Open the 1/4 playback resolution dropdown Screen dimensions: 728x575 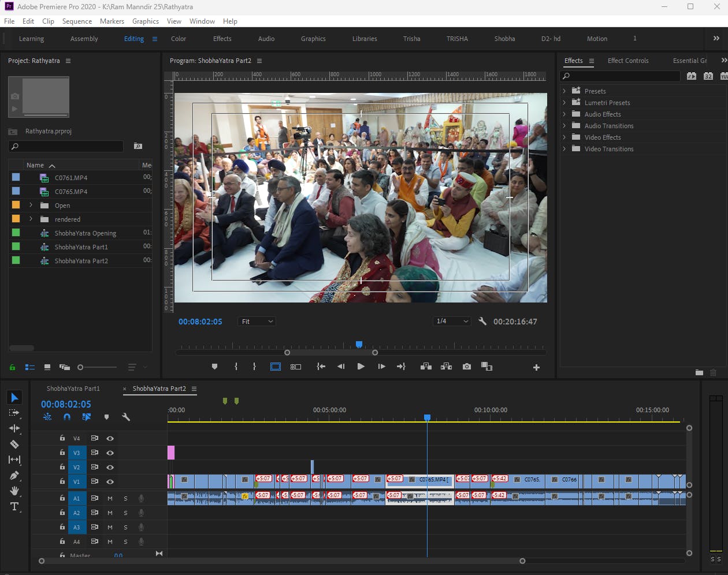coord(452,322)
